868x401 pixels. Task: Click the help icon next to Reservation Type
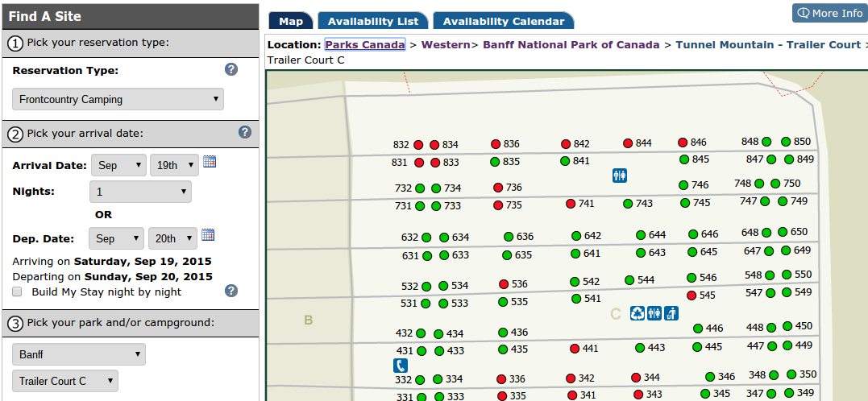[x=231, y=70]
